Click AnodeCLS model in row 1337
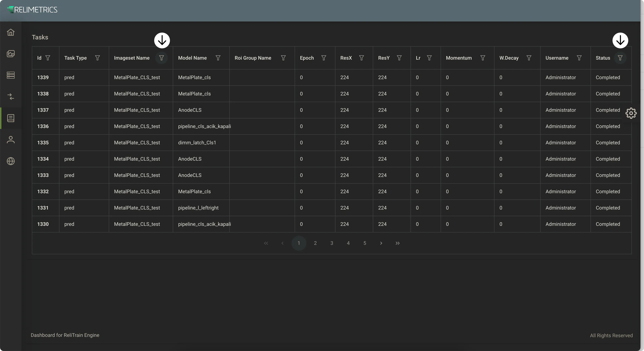Image resolution: width=644 pixels, height=351 pixels. click(190, 110)
